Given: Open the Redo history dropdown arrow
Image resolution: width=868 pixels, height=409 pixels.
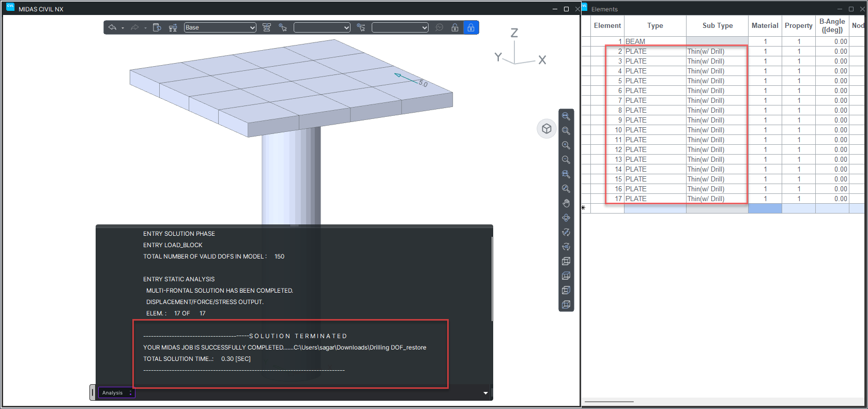Looking at the screenshot, I should click(145, 28).
